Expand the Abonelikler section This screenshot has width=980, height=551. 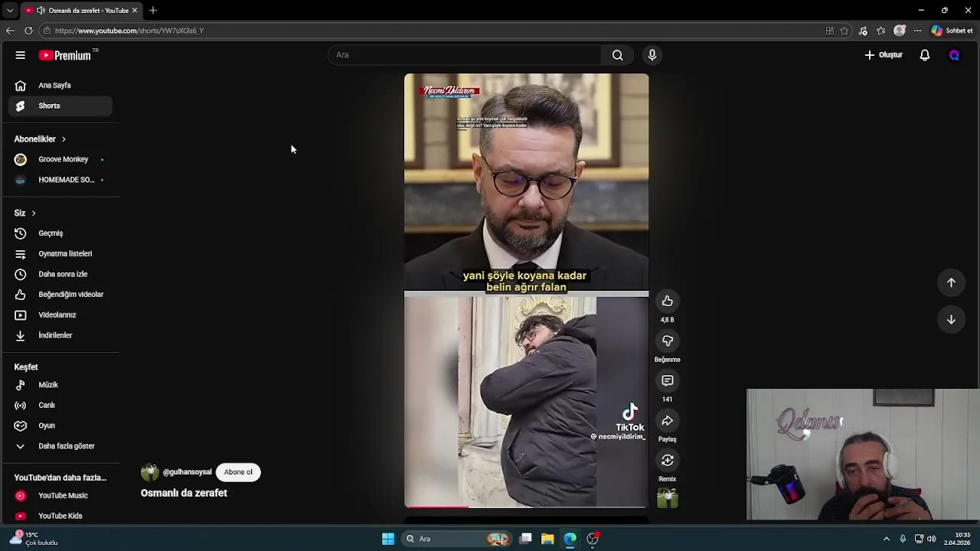click(40, 139)
